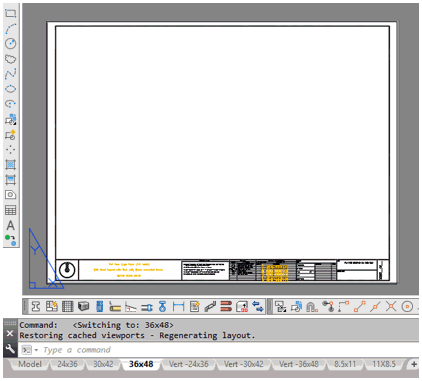
Task: Click the 3D box icon
Action: tap(84, 306)
